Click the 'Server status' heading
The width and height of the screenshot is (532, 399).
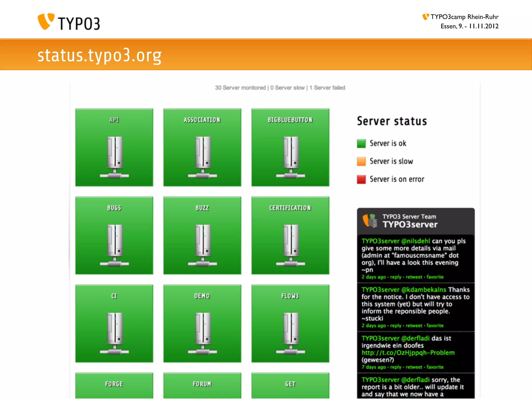(x=392, y=121)
